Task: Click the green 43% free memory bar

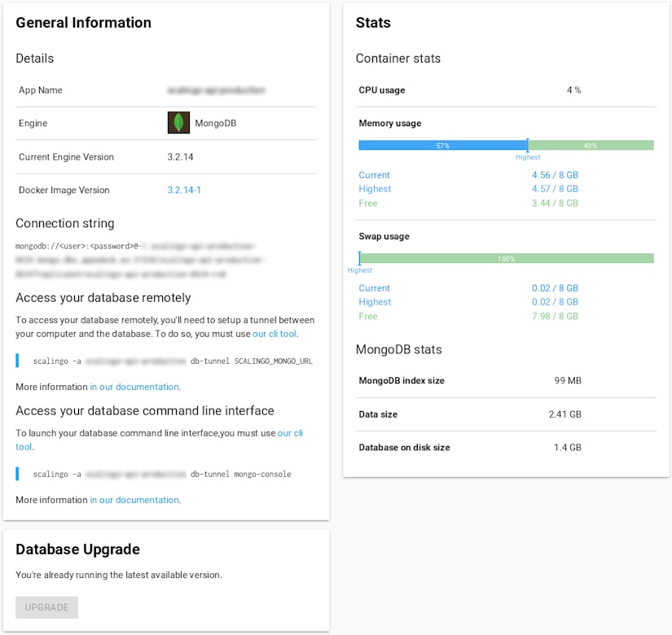Action: [x=591, y=145]
